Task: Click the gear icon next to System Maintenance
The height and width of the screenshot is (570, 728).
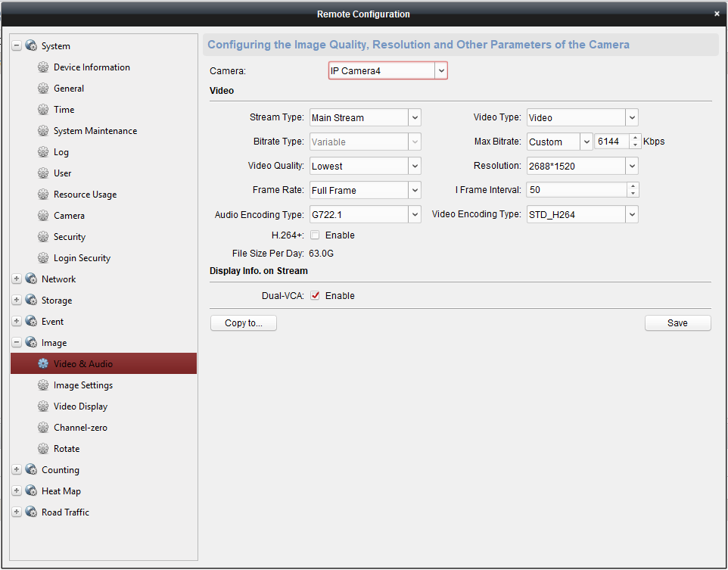Action: 43,131
